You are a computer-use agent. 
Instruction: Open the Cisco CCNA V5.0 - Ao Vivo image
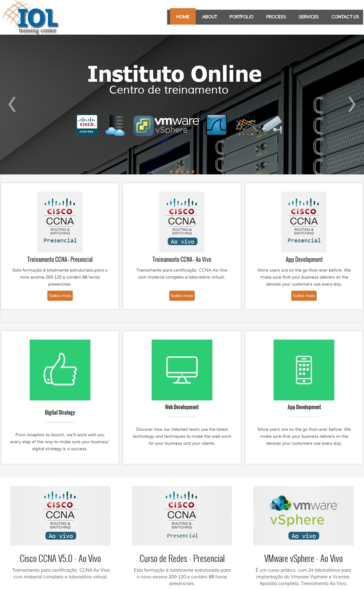pyautogui.click(x=60, y=516)
